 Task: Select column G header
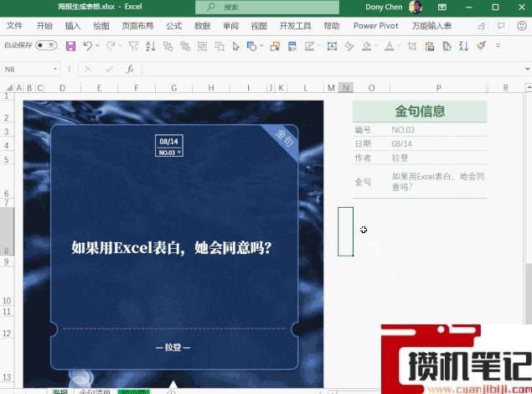pyautogui.click(x=173, y=88)
